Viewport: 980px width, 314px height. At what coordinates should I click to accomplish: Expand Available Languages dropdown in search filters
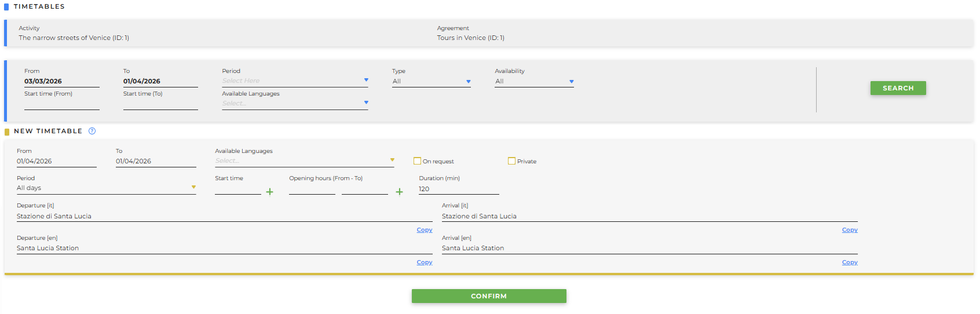[x=295, y=103]
